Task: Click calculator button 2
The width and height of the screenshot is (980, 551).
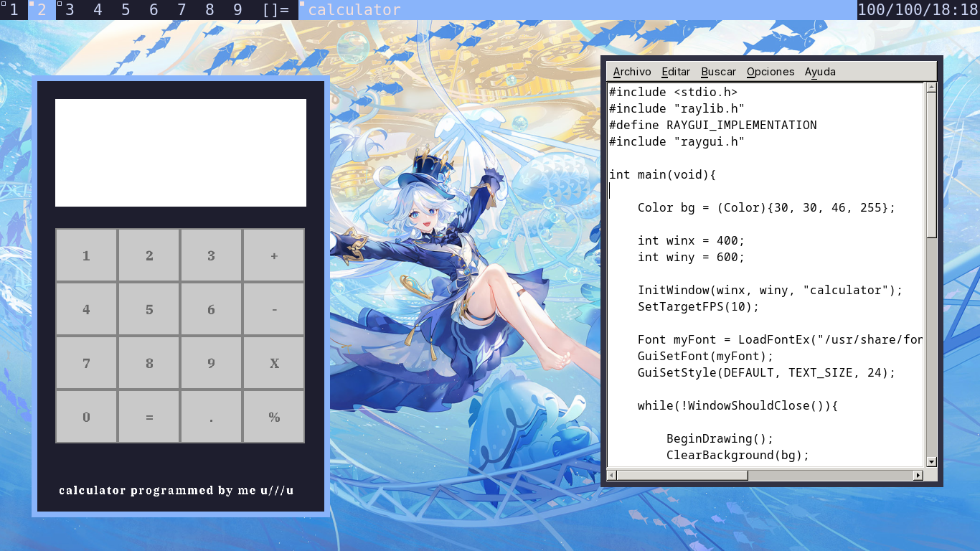Action: click(149, 255)
